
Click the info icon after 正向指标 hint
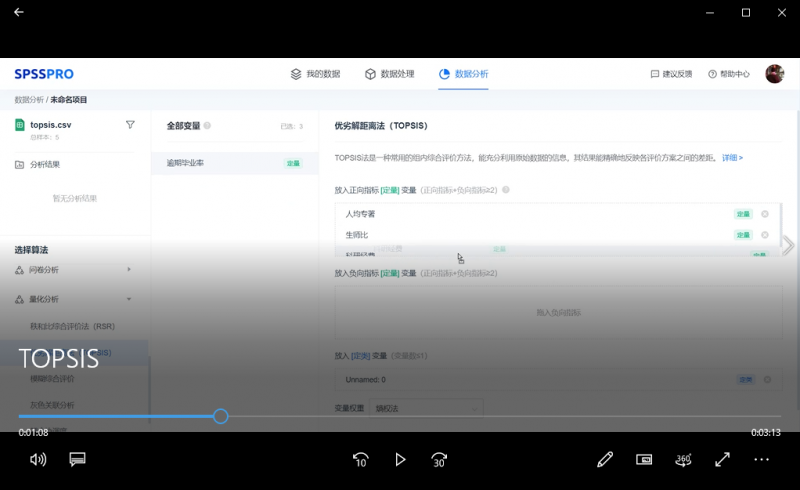pyautogui.click(x=506, y=190)
